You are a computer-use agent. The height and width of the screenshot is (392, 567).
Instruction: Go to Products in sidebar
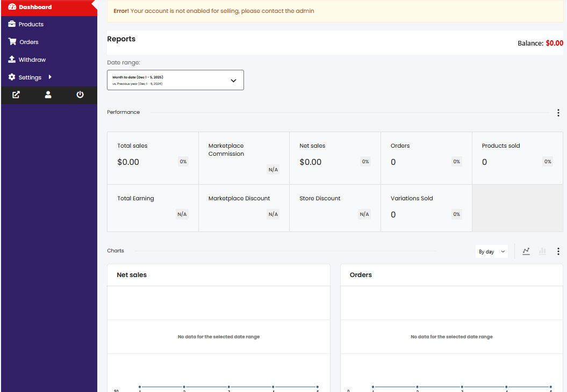[x=31, y=24]
